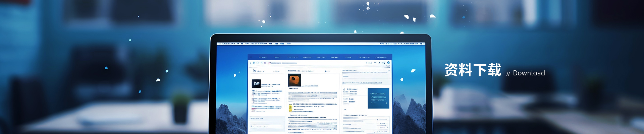Open the orange thumbnail image on the laptop screen
The width and height of the screenshot is (644, 134).
click(x=294, y=80)
